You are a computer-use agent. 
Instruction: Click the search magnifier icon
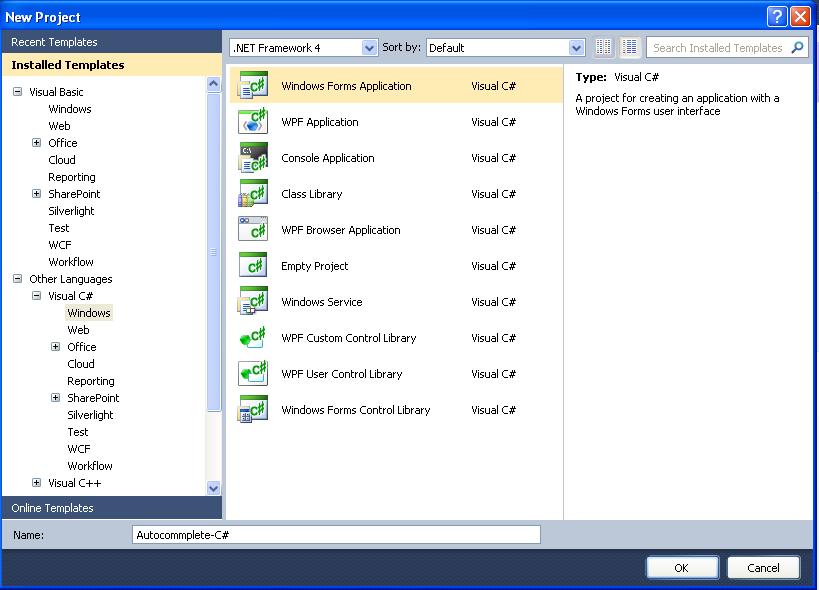[x=797, y=48]
